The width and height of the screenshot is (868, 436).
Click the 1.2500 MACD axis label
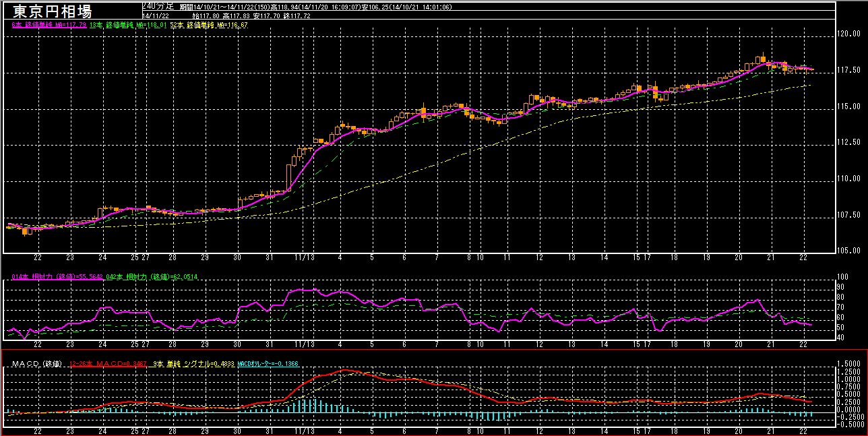click(847, 371)
